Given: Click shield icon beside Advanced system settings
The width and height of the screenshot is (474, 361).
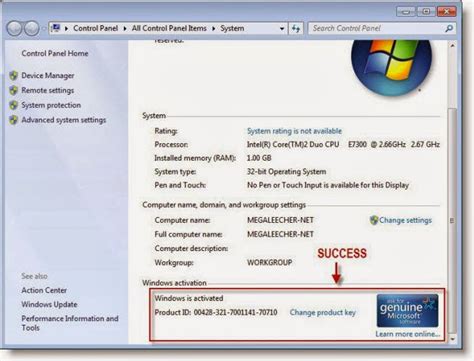Looking at the screenshot, I should coord(14,120).
